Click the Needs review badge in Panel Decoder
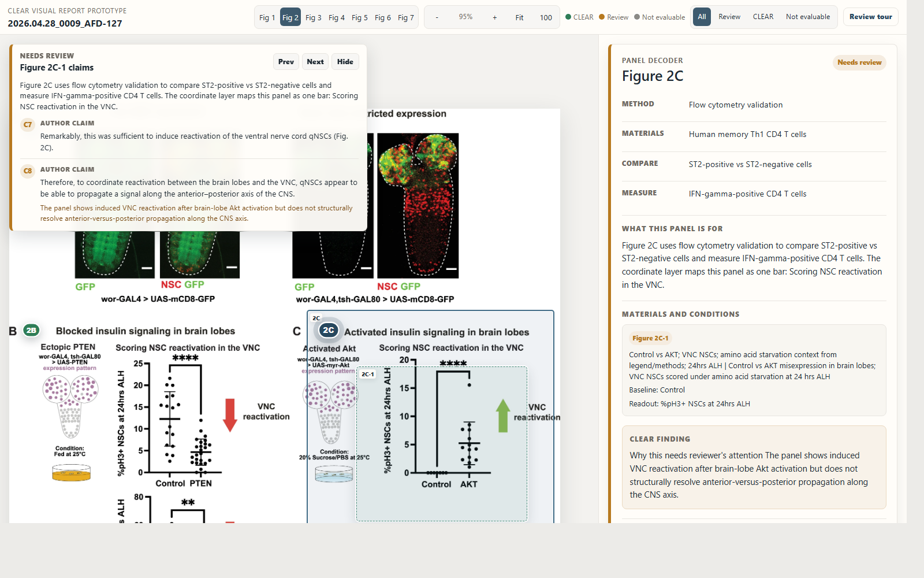This screenshot has height=578, width=924. (x=859, y=62)
